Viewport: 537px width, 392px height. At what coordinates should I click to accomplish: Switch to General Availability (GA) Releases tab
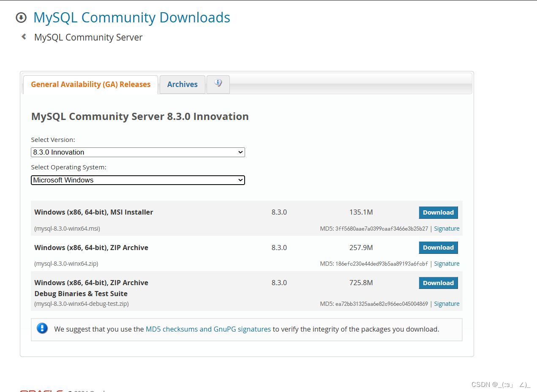pyautogui.click(x=90, y=84)
